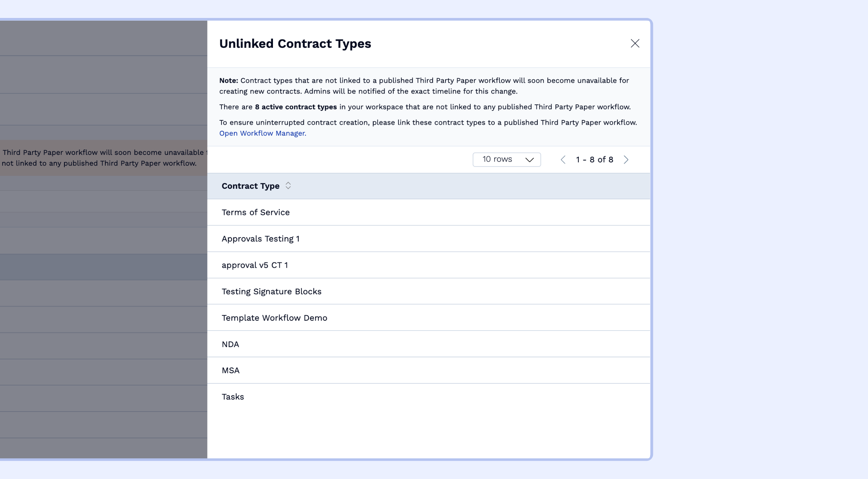Image resolution: width=868 pixels, height=479 pixels.
Task: Go to the next page of results
Action: [x=626, y=160]
